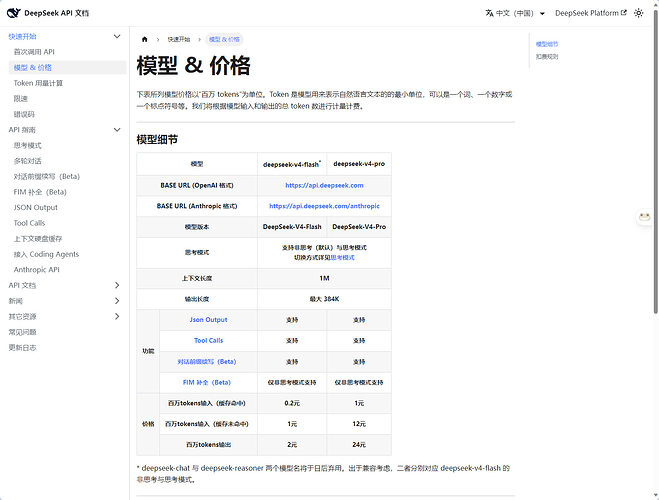Click the 2元 output price cell
This screenshot has height=500, width=659.
click(292, 445)
